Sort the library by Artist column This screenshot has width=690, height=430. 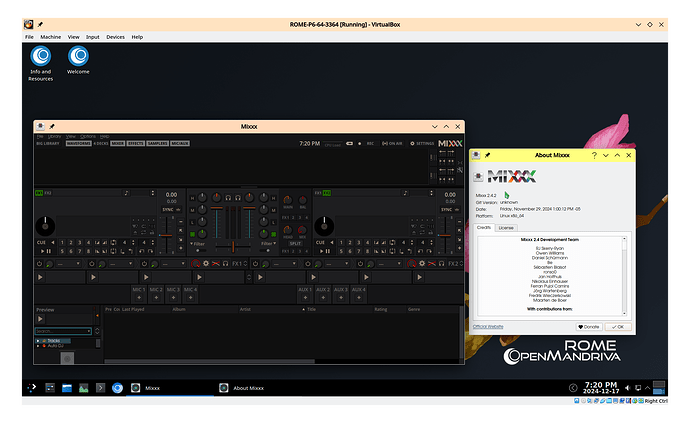(x=245, y=309)
